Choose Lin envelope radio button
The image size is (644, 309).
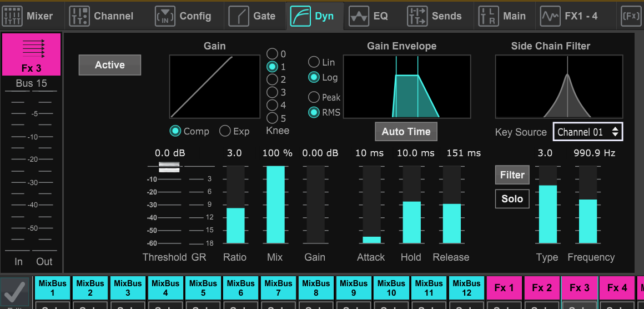[x=314, y=62]
